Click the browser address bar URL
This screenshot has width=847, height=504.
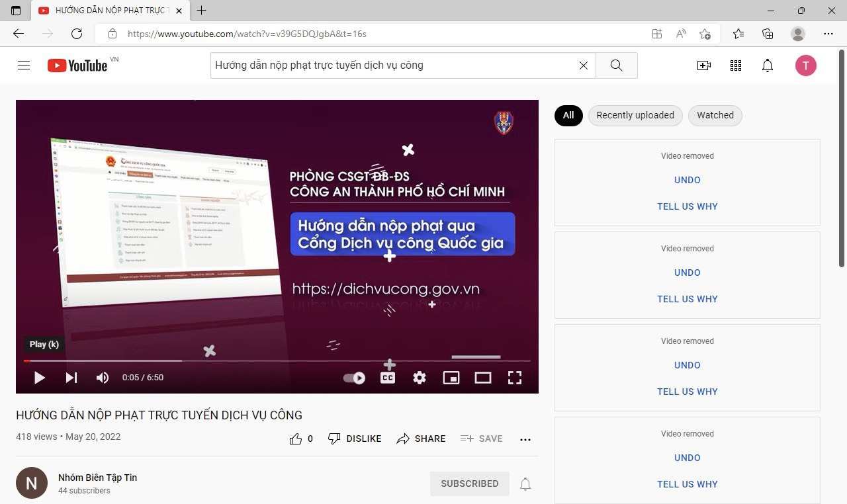coord(247,34)
